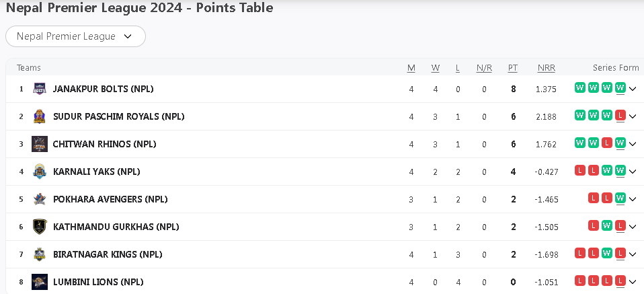The image size is (644, 294).
Task: Open Sudur Paschim Royals (NPL) team link
Action: tap(118, 116)
